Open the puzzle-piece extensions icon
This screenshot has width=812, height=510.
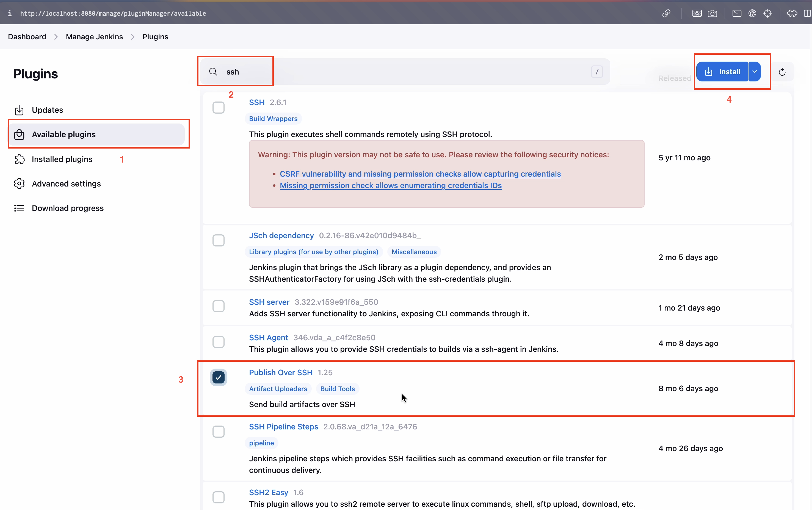click(792, 13)
